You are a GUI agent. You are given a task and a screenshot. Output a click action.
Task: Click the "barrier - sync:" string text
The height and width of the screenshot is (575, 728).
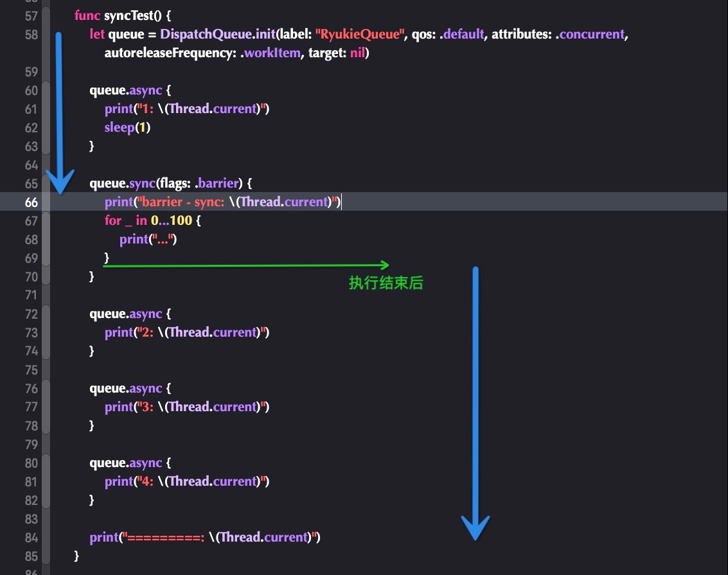click(x=182, y=202)
